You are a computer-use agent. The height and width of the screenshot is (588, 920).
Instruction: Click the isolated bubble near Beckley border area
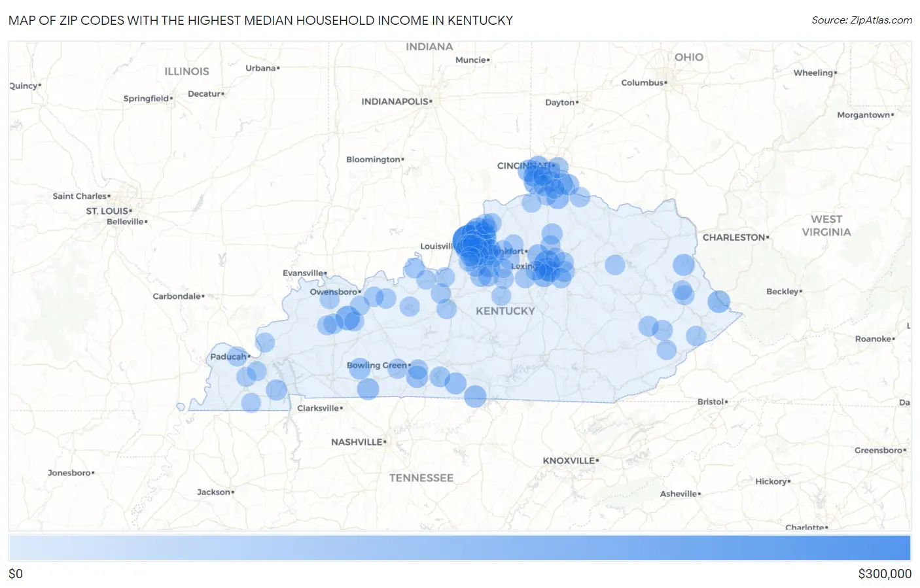coord(719,301)
